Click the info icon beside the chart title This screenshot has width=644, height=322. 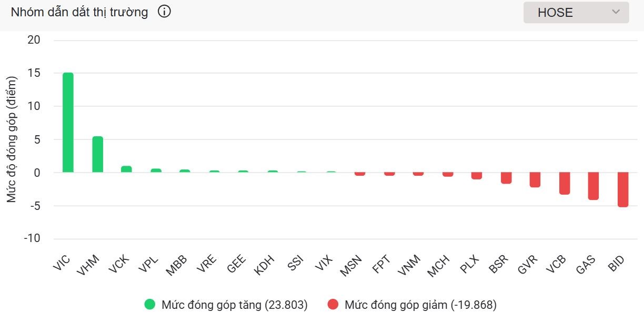(164, 12)
